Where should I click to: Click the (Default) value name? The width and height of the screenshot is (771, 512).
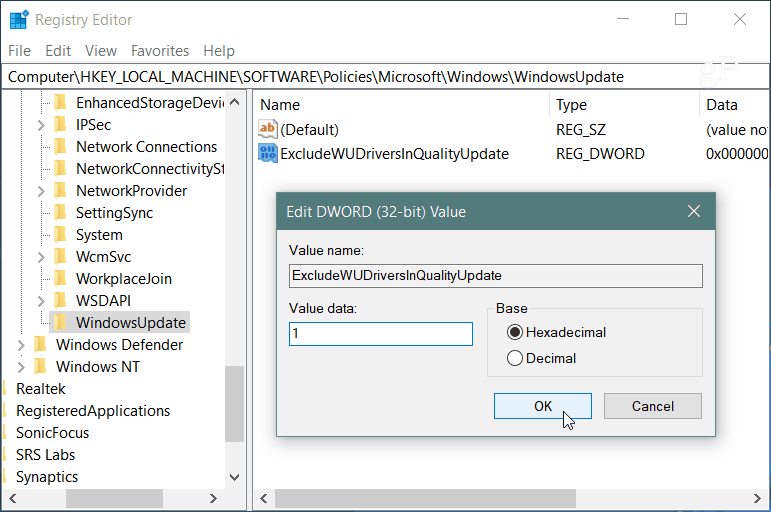pos(310,130)
